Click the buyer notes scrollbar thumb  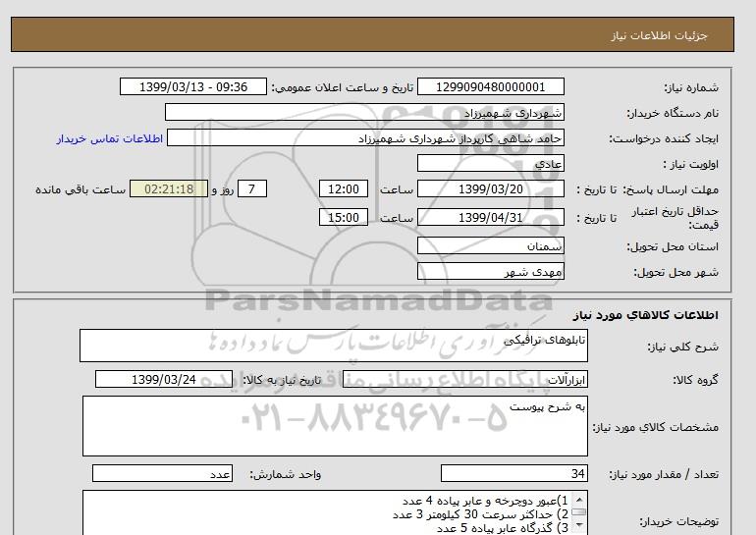[579, 511]
